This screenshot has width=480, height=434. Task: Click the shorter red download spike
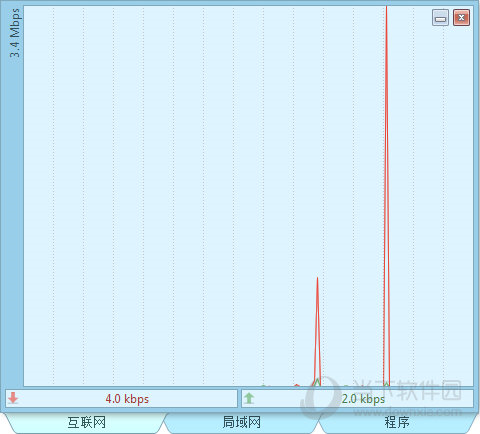(317, 332)
